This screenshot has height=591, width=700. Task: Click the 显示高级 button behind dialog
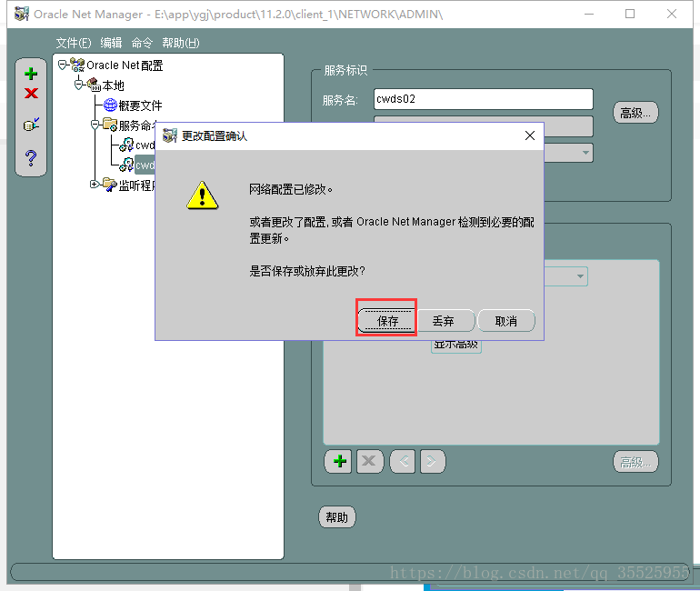455,346
